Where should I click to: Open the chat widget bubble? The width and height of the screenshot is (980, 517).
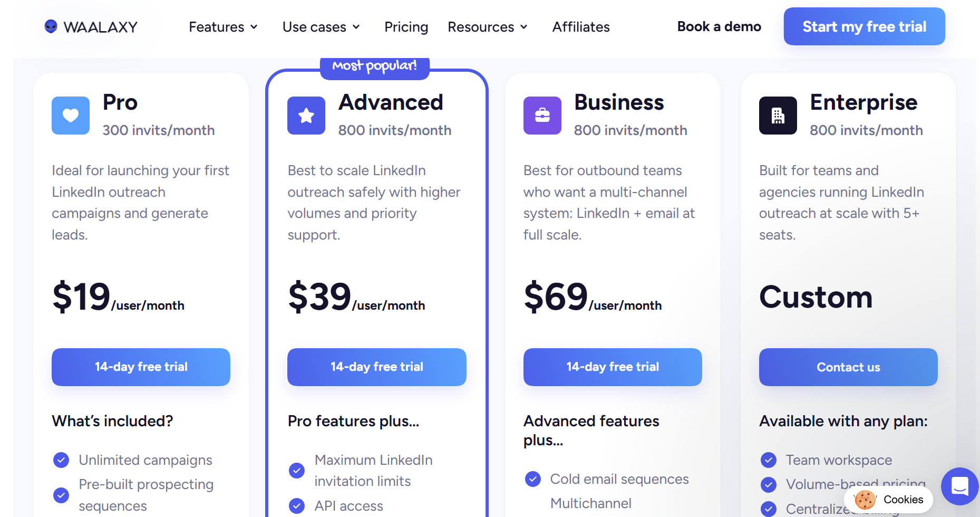[959, 486]
